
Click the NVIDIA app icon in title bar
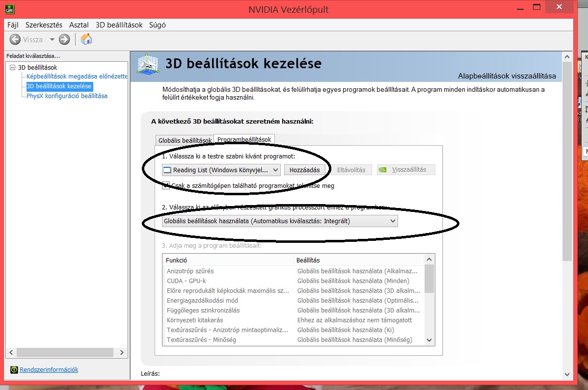pyautogui.click(x=10, y=9)
